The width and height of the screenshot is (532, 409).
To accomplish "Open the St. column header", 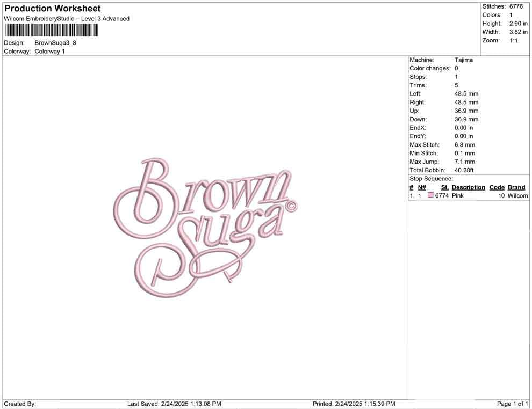I will pyautogui.click(x=444, y=187).
